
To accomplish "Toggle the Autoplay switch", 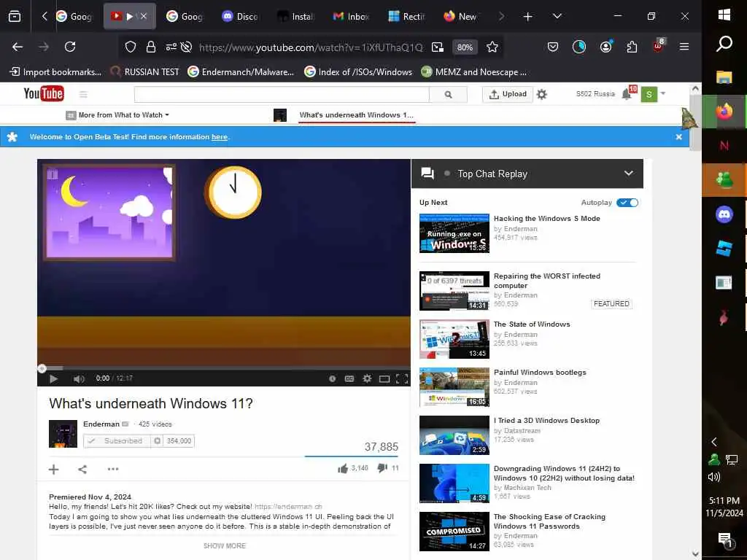I will [627, 203].
